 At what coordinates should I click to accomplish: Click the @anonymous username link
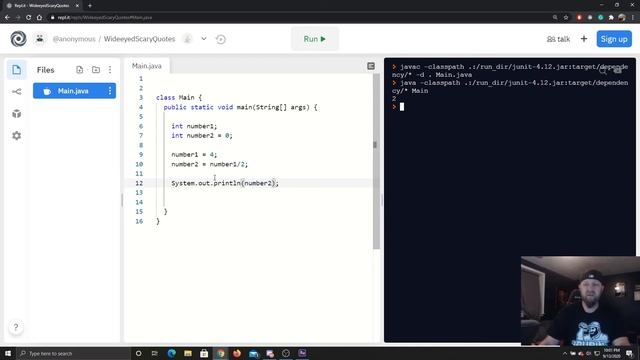[x=74, y=39]
